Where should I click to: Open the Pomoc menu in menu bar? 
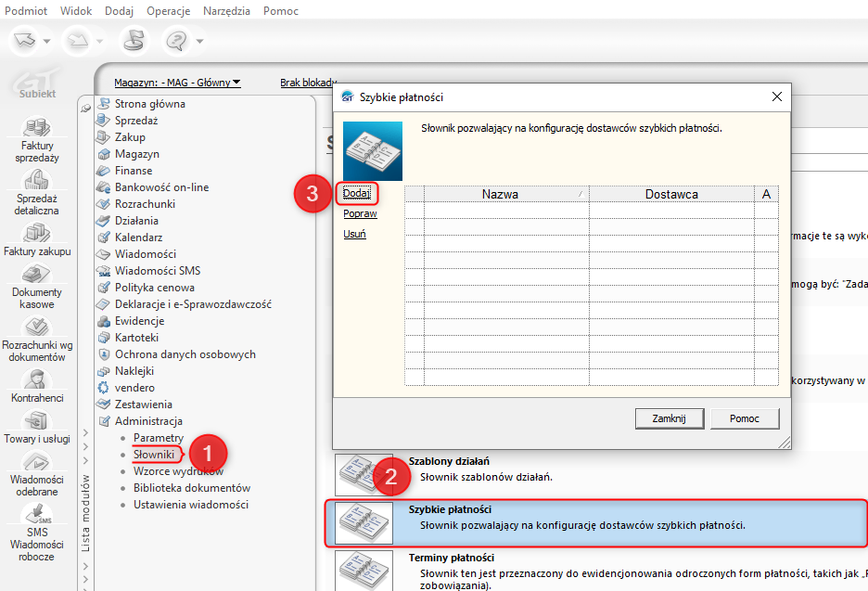pos(281,10)
